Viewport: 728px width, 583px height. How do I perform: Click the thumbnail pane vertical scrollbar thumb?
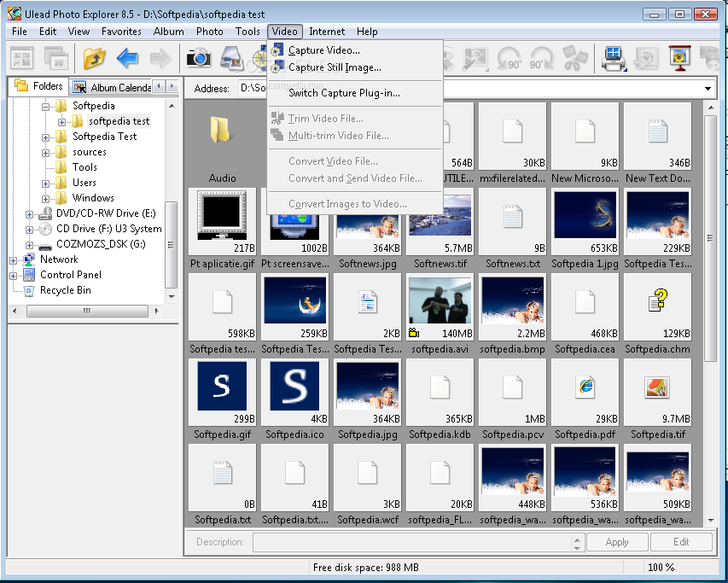(710, 238)
